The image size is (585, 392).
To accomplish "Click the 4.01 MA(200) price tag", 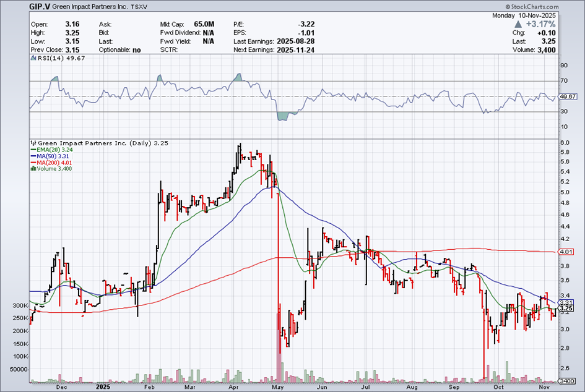I will [566, 252].
